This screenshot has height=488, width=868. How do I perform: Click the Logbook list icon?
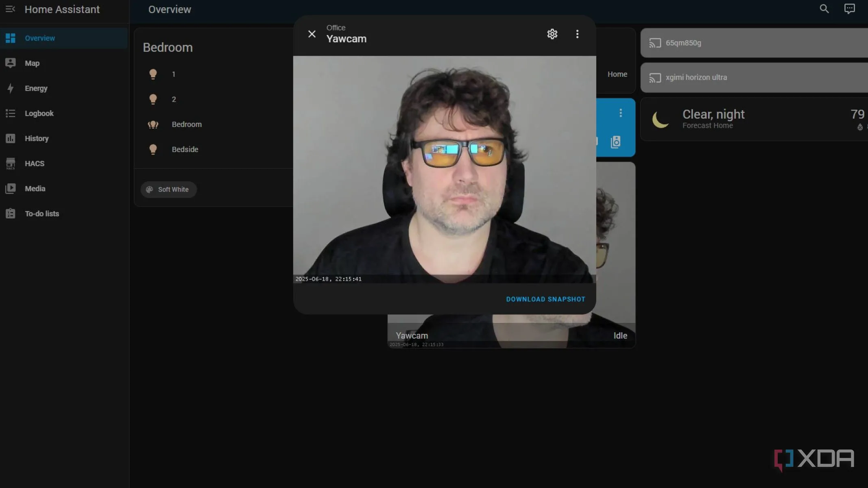click(x=11, y=113)
